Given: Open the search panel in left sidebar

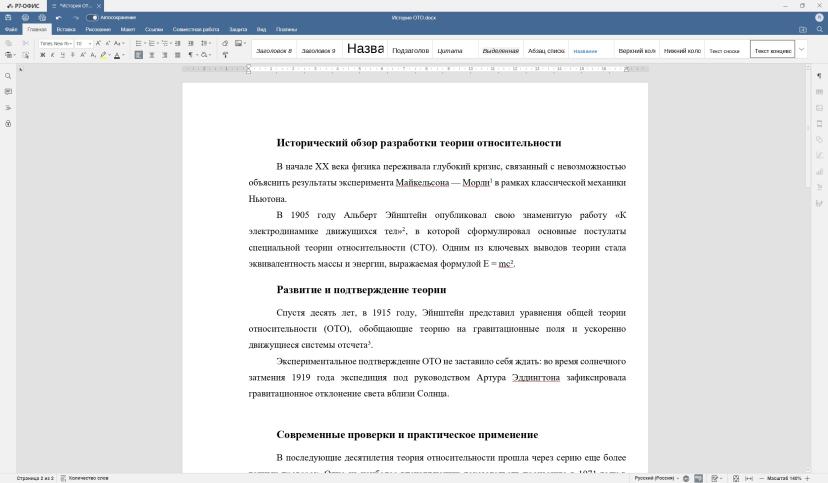Looking at the screenshot, I should (x=8, y=76).
